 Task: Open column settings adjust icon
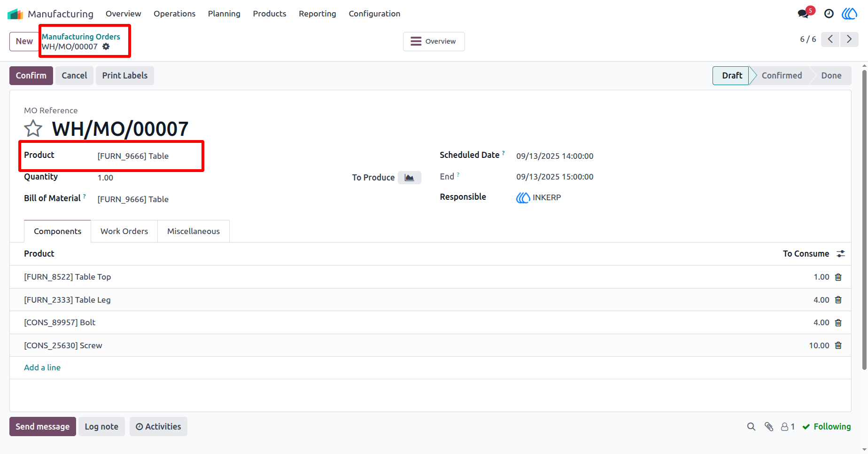coord(841,254)
